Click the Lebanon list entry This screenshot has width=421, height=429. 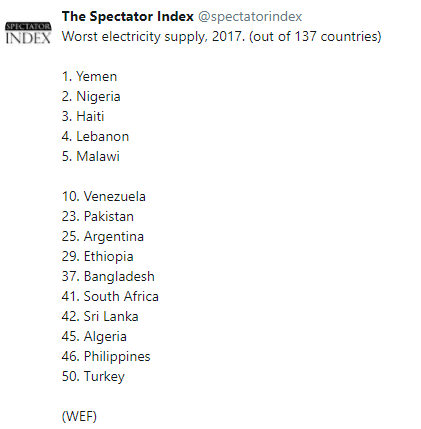tap(95, 136)
